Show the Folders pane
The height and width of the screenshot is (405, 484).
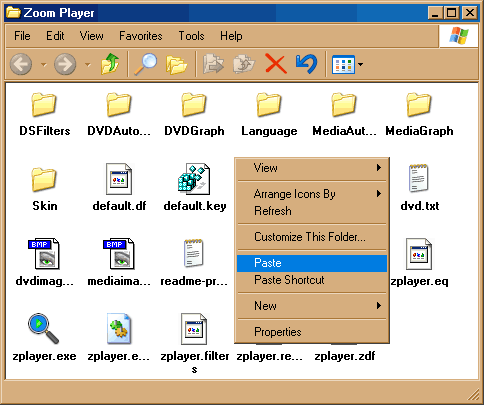pyautogui.click(x=176, y=64)
